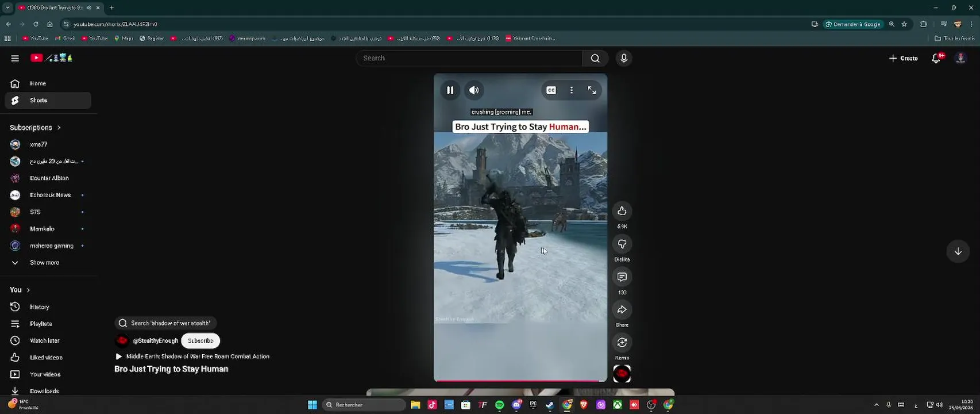Viewport: 980px width, 414px height.
Task: Click the red progress bar of the Short
Action: [520, 380]
